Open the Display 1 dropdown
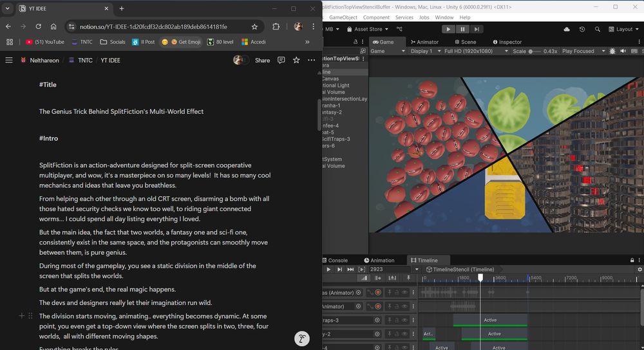This screenshot has height=350, width=644. pyautogui.click(x=426, y=51)
